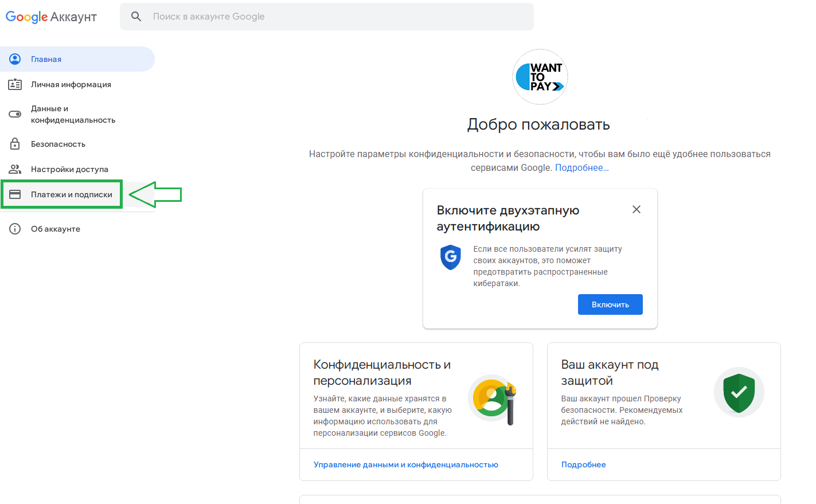Click the Личная информация ID card icon

click(x=15, y=84)
